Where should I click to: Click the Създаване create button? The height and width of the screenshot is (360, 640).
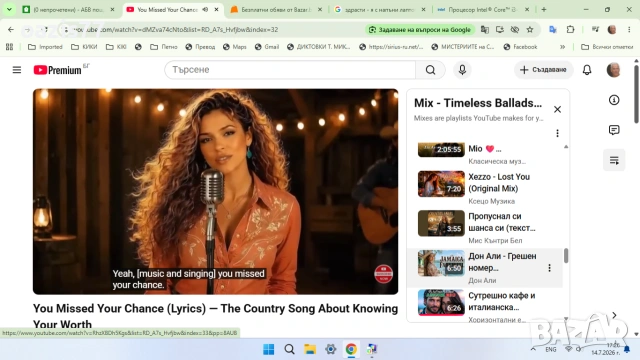click(543, 70)
